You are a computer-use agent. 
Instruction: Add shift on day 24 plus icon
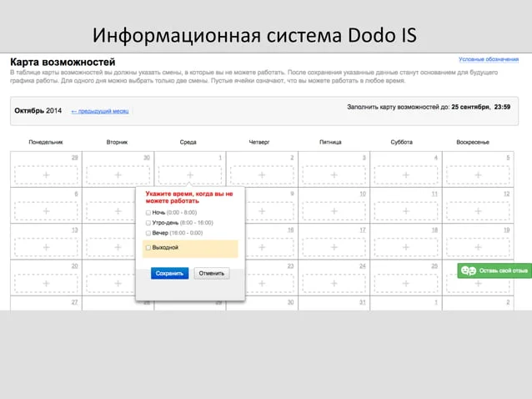334,284
